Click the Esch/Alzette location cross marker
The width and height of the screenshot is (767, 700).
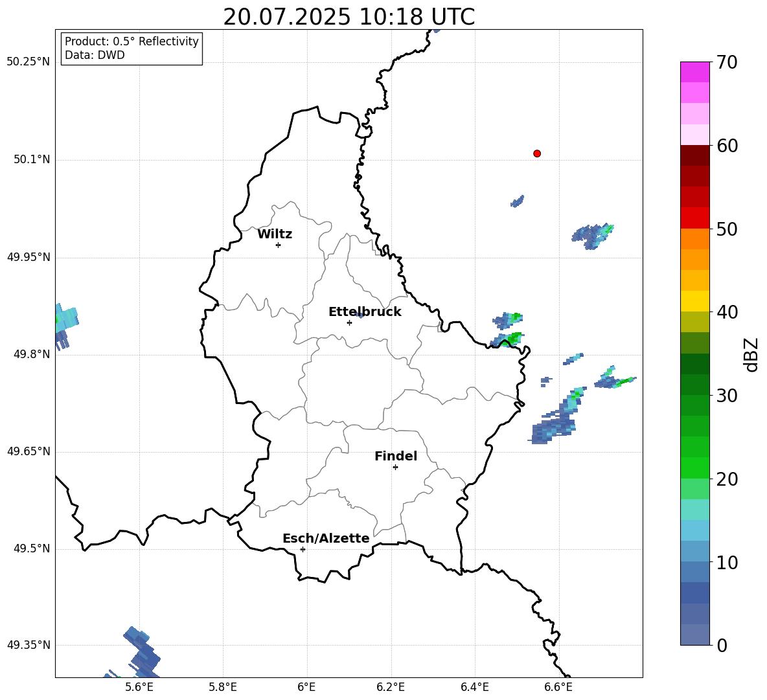click(303, 549)
